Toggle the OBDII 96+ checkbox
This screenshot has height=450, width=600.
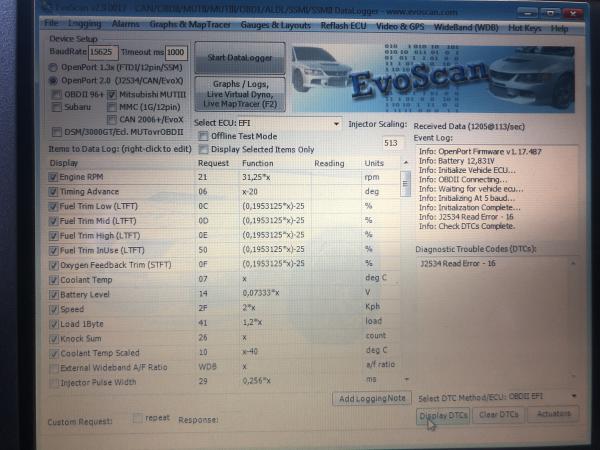coord(57,94)
